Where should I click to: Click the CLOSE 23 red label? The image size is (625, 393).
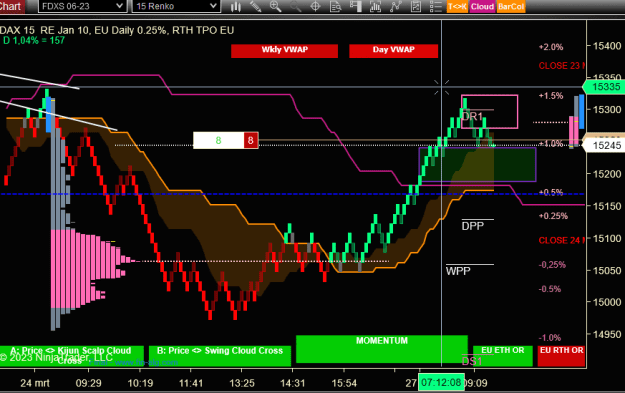561,66
